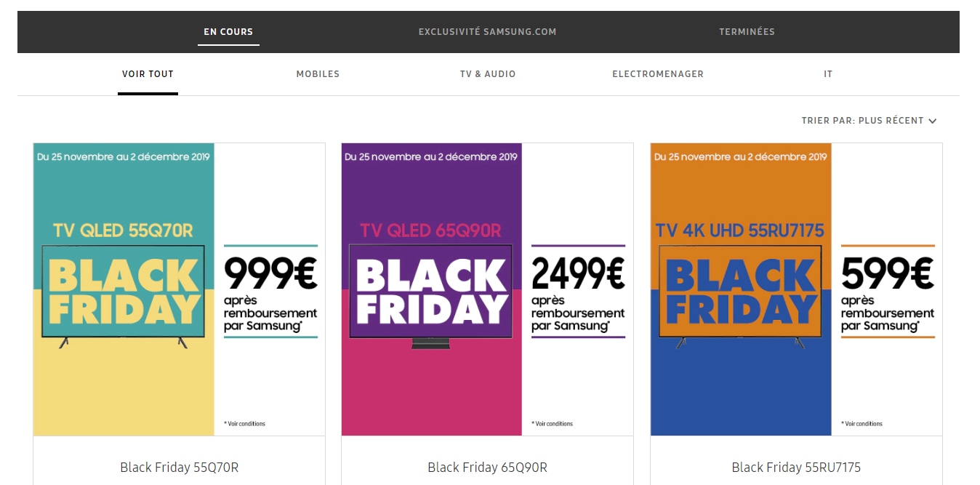The width and height of the screenshot is (980, 485).
Task: Open the TV 4K UHD 55RU7175 banner
Action: (x=741, y=289)
